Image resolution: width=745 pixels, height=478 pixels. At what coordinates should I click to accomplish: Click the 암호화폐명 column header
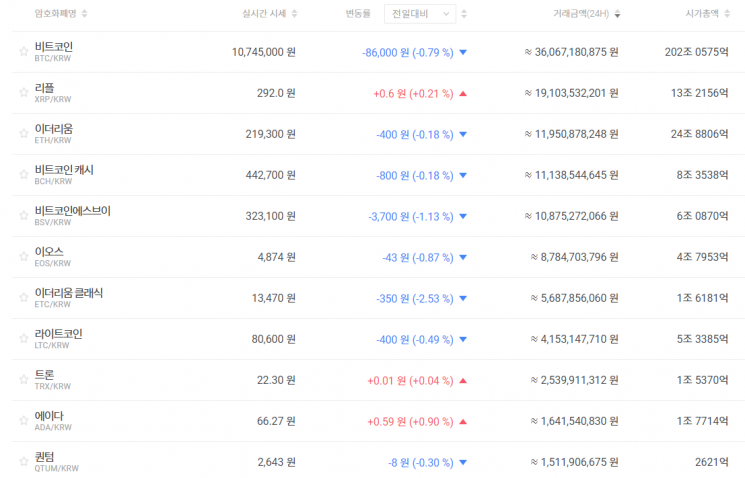(56, 14)
